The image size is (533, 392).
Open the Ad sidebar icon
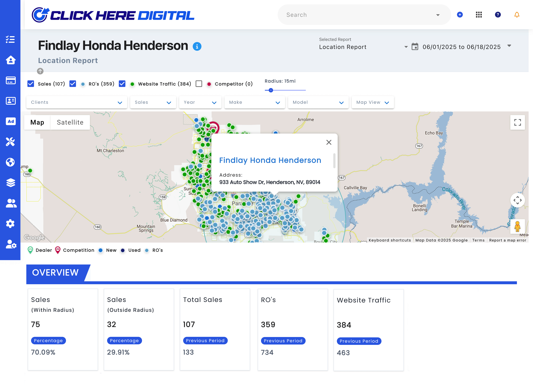coord(10,121)
